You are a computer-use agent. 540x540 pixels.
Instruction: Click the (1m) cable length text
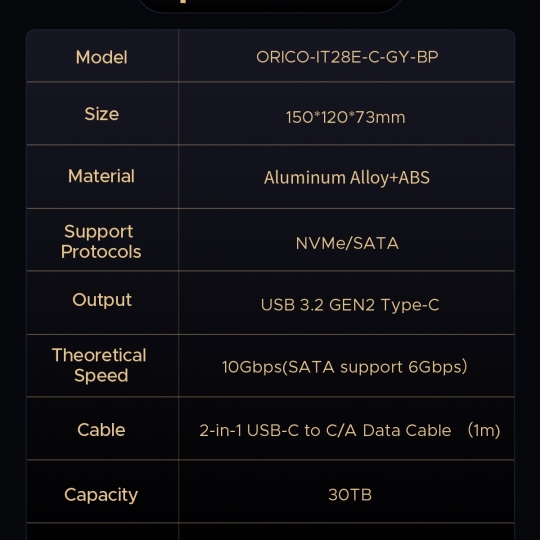(484, 430)
